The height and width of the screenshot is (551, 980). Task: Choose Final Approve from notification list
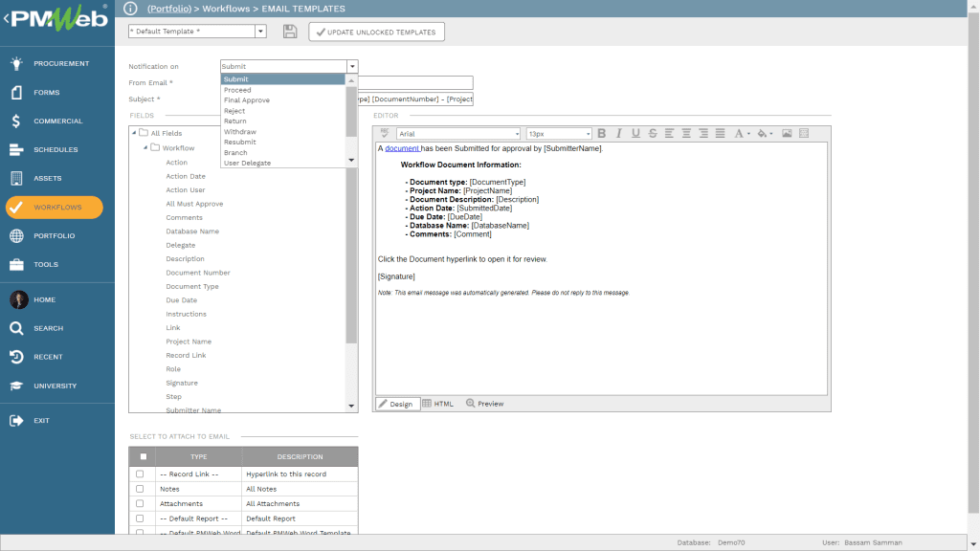pos(247,99)
